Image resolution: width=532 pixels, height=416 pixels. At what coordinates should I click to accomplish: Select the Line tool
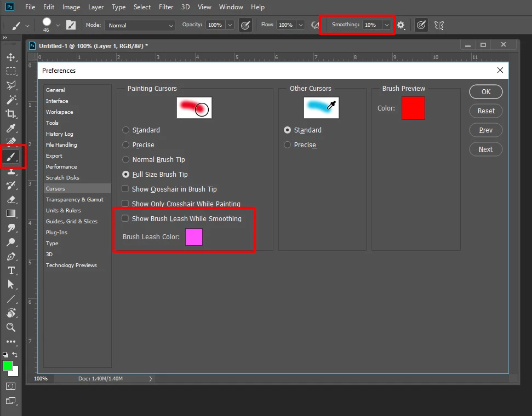[x=11, y=299]
